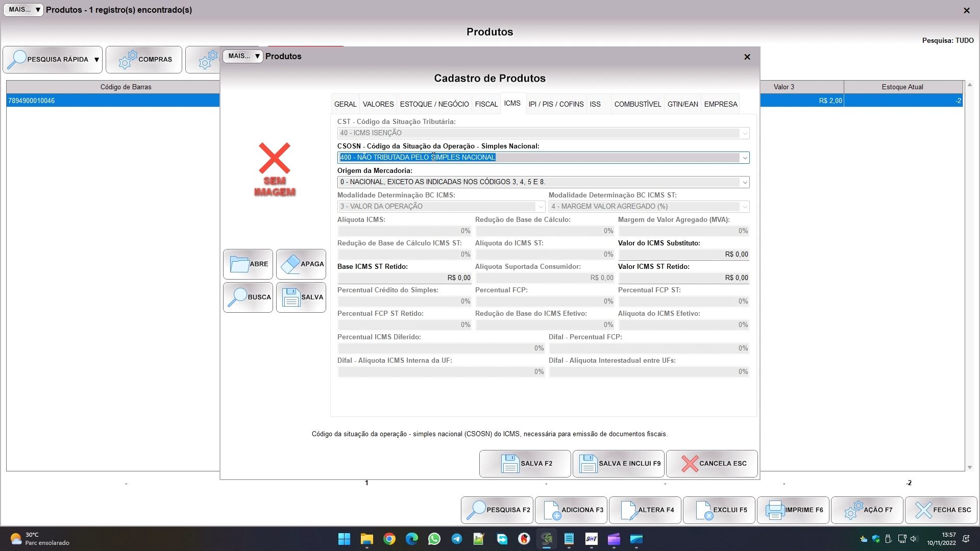
Task: Click the SALVA E INCLUI F9 button
Action: point(619,464)
